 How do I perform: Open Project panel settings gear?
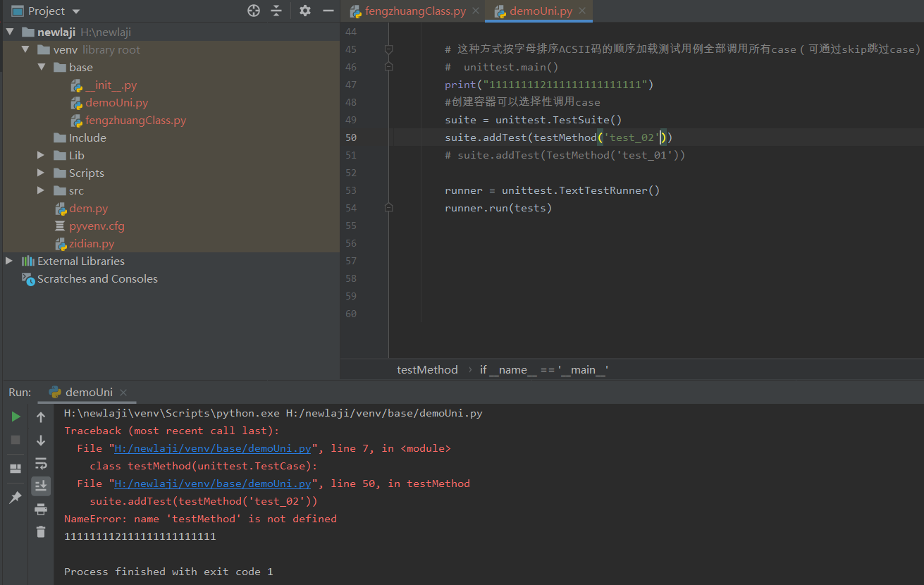(x=304, y=11)
